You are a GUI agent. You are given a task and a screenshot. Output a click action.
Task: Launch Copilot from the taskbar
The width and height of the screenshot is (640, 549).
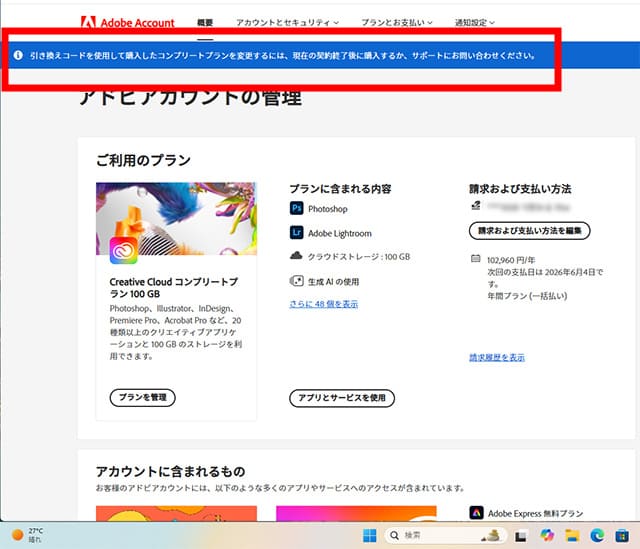click(547, 535)
